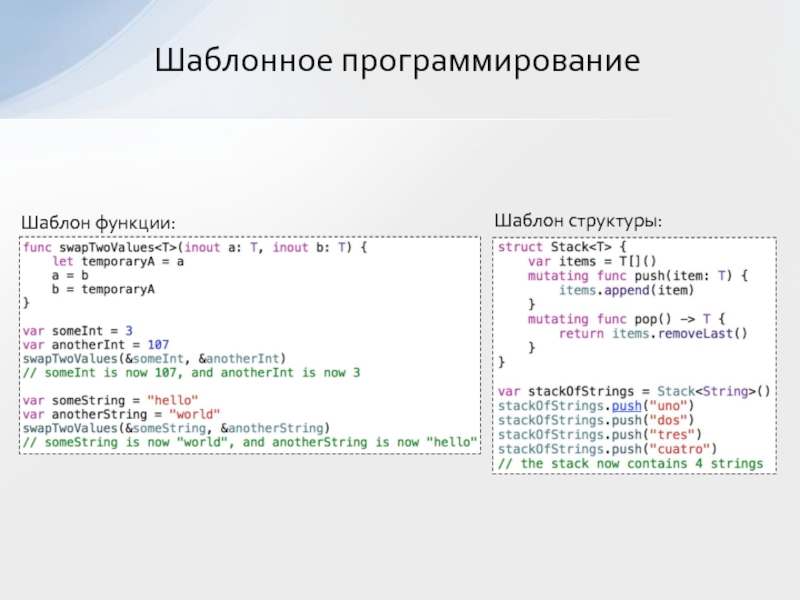
Task: Click the line stackOfStrings.push("dos")
Action: pos(596,420)
